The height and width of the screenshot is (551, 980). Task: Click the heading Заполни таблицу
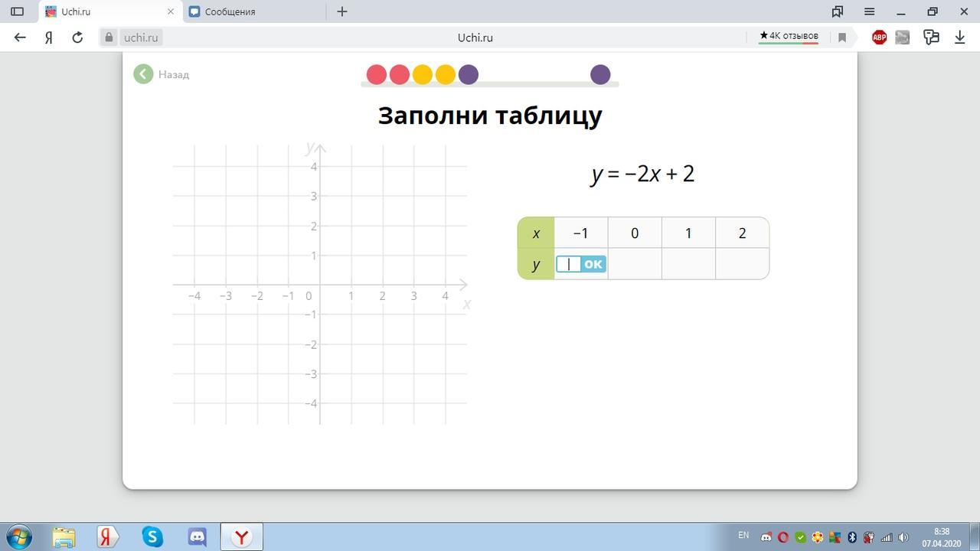(x=490, y=116)
